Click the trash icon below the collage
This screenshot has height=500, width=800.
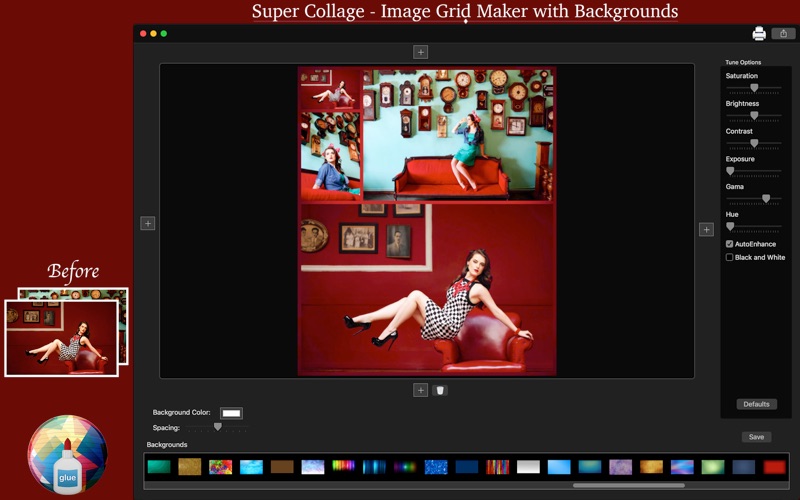coord(440,390)
